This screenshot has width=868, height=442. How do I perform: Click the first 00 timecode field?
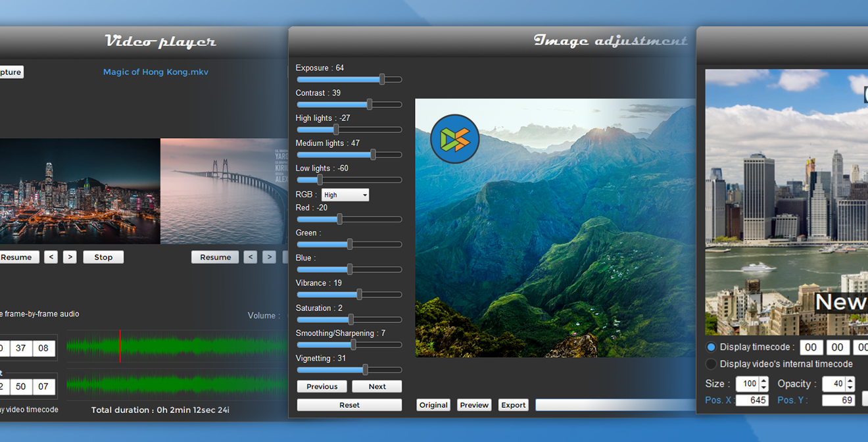click(x=811, y=347)
